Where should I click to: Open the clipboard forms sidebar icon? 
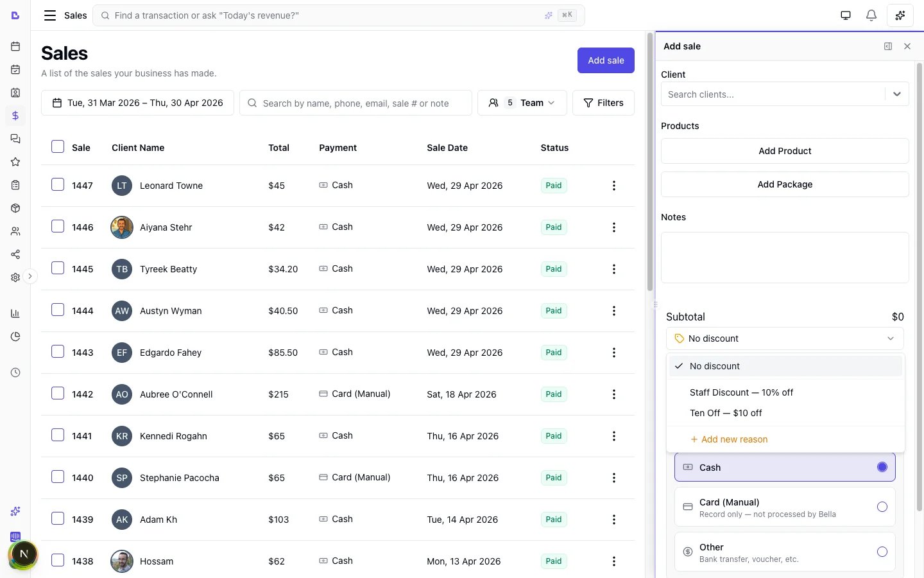click(15, 185)
